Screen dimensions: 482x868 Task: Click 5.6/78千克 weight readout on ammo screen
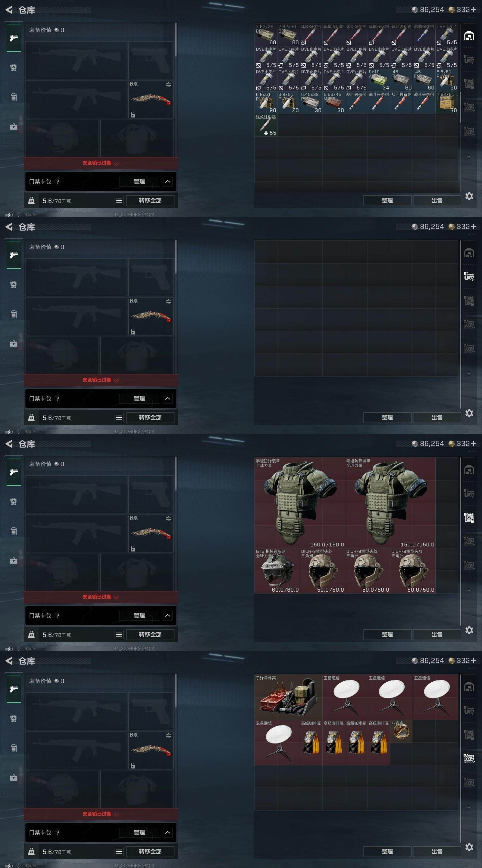[57, 201]
